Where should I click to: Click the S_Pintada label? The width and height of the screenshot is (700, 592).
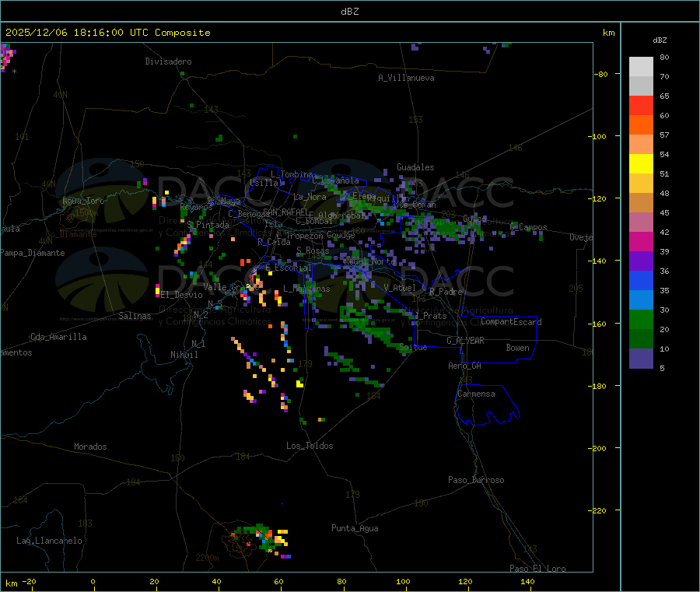[208, 225]
